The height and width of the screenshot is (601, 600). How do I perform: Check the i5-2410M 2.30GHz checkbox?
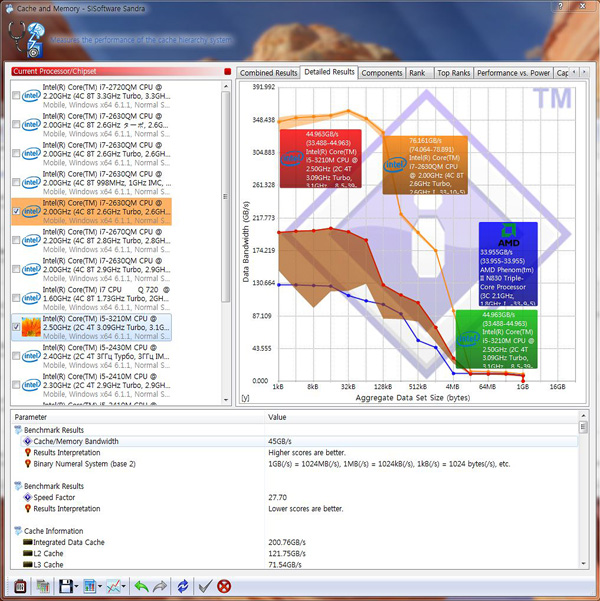tap(16, 385)
